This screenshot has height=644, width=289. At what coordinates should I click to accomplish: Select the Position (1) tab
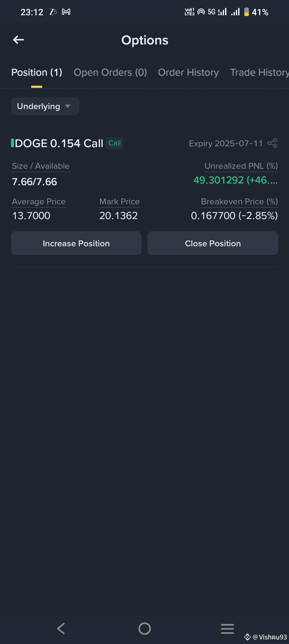click(x=37, y=72)
